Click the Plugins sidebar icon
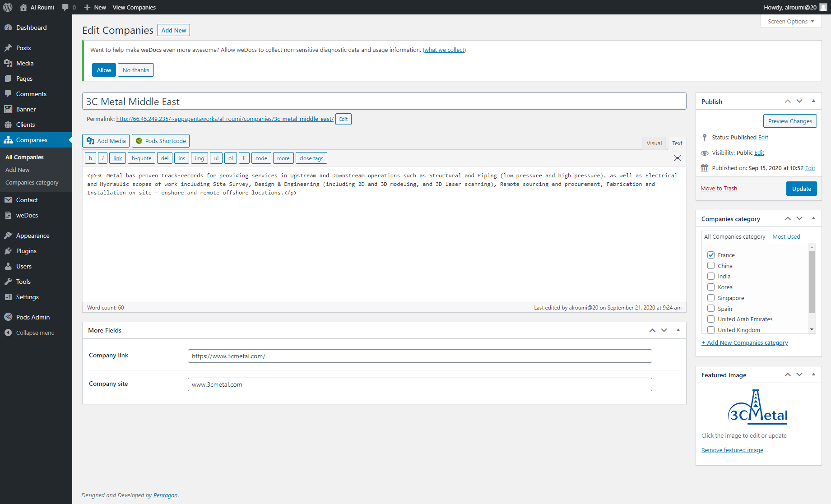Image resolution: width=831 pixels, height=504 pixels. [8, 251]
